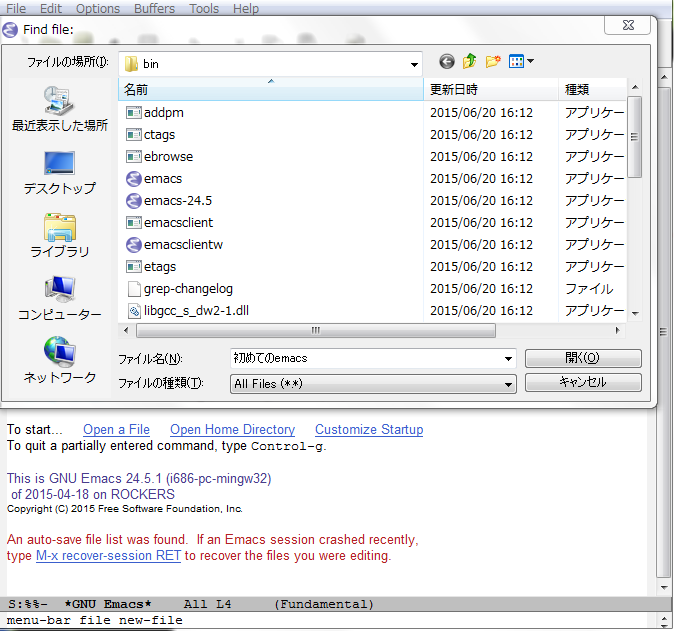This screenshot has height=631, width=674.
Task: Close the Find file dialog
Action: tap(628, 25)
